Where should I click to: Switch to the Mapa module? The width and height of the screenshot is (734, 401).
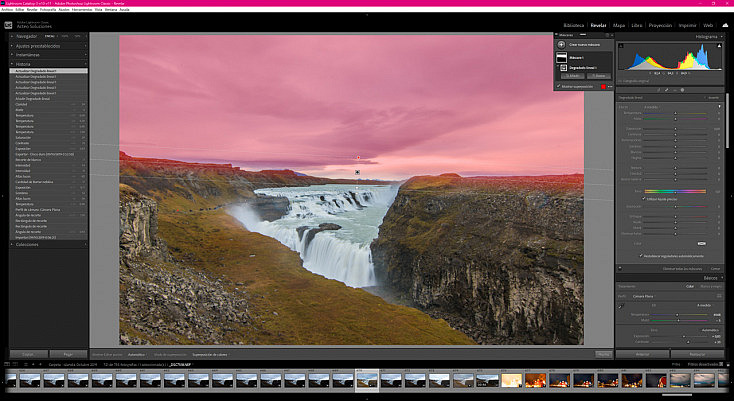(x=619, y=25)
